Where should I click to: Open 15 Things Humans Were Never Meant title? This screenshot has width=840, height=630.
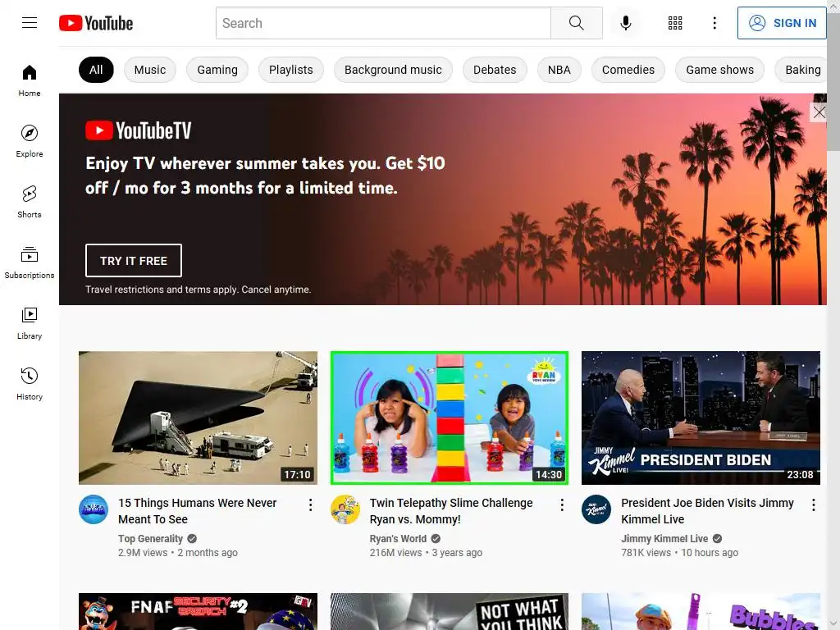point(198,511)
